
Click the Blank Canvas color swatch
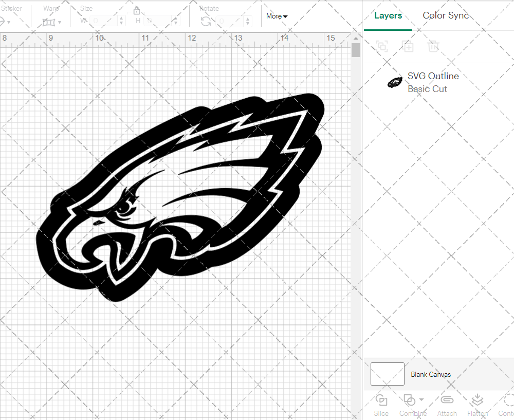pyautogui.click(x=387, y=374)
